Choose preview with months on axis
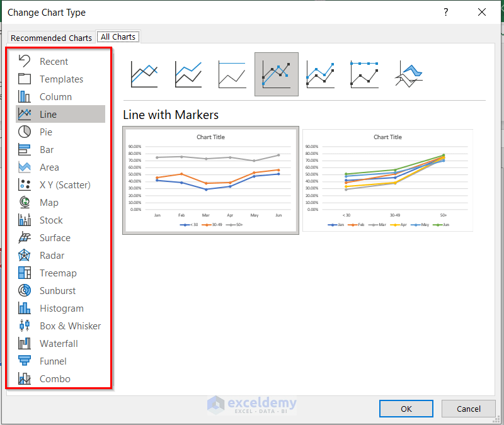 (x=211, y=180)
